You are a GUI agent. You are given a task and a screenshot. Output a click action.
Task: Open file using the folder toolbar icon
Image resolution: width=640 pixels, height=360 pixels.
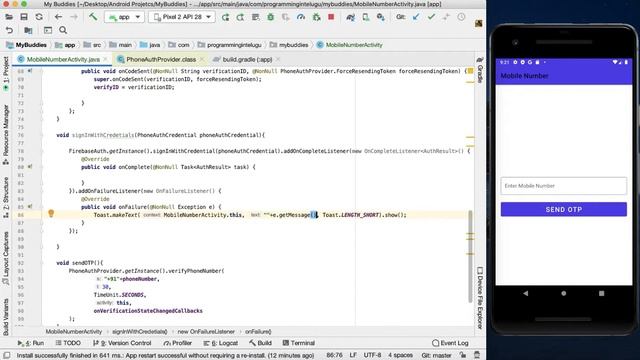pyautogui.click(x=9, y=17)
